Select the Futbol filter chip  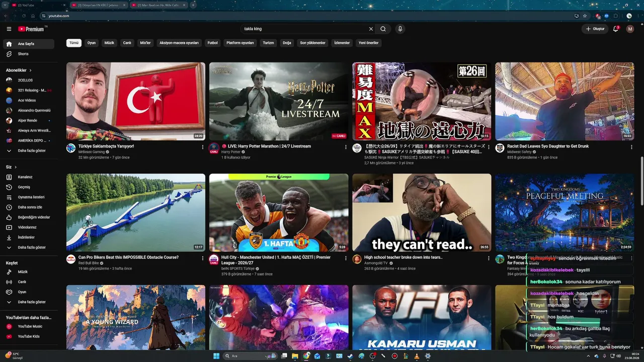coord(213,43)
